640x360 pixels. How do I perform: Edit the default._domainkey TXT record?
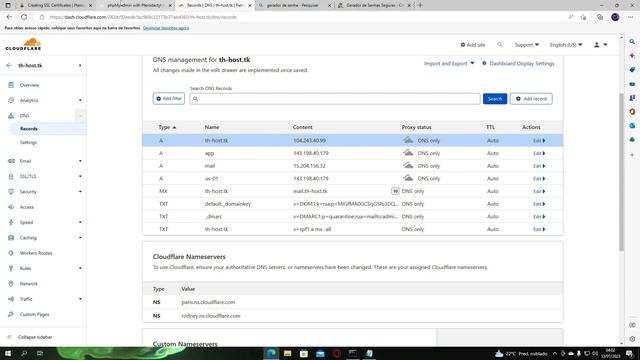click(x=539, y=204)
